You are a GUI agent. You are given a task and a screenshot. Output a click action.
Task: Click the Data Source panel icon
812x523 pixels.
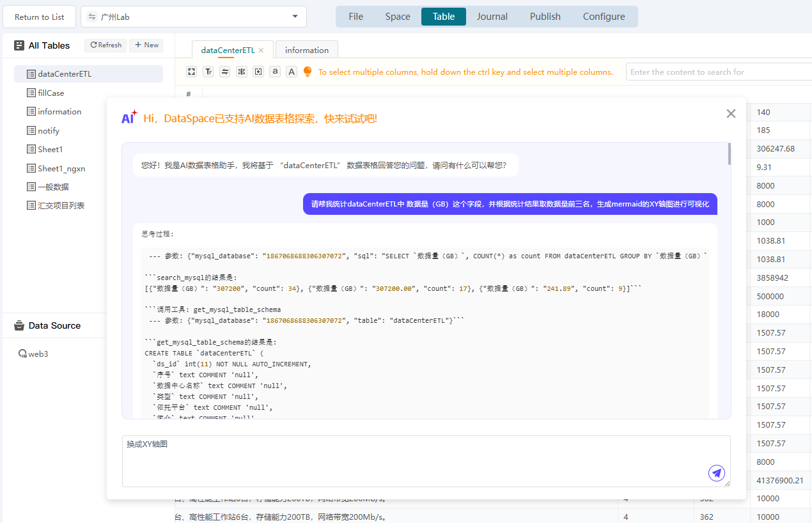(x=19, y=325)
